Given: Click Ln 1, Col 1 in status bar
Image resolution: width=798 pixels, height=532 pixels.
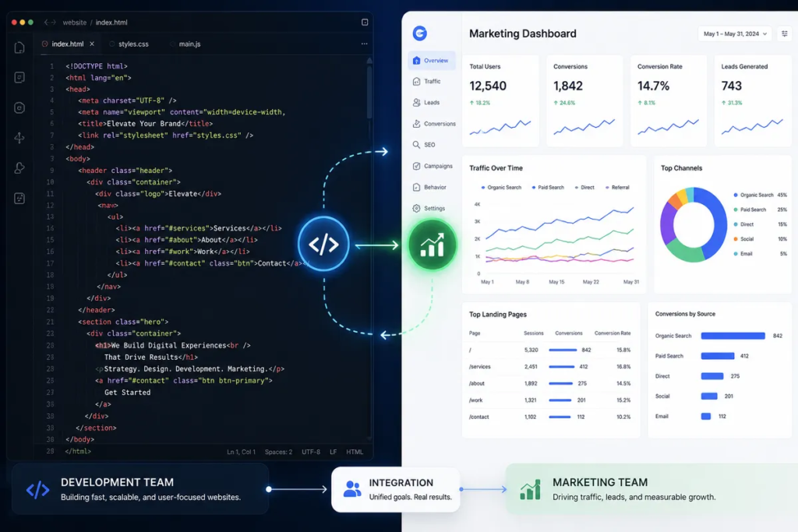Looking at the screenshot, I should pos(242,452).
